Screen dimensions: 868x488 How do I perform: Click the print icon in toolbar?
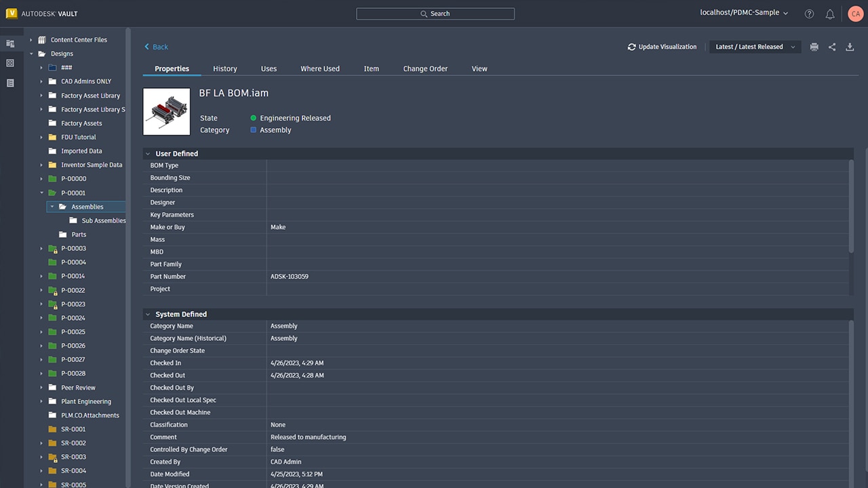(814, 47)
